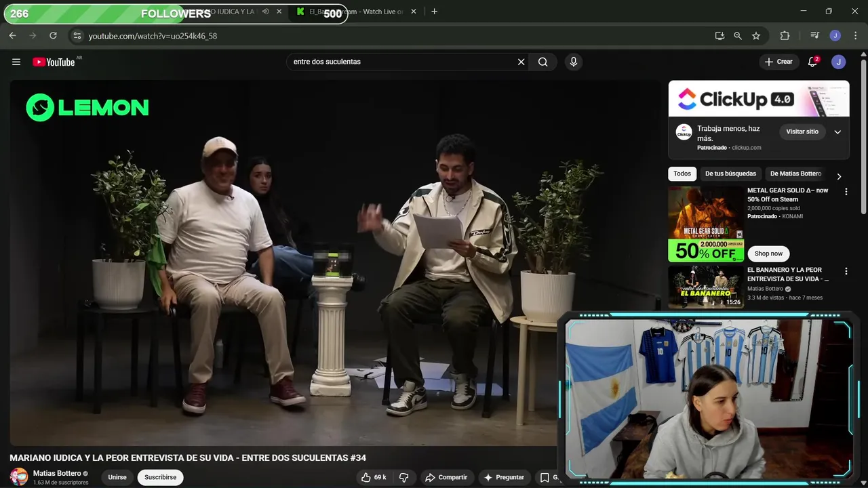Open Metal Gear Solid 50% Off title
The height and width of the screenshot is (488, 868).
(788, 195)
